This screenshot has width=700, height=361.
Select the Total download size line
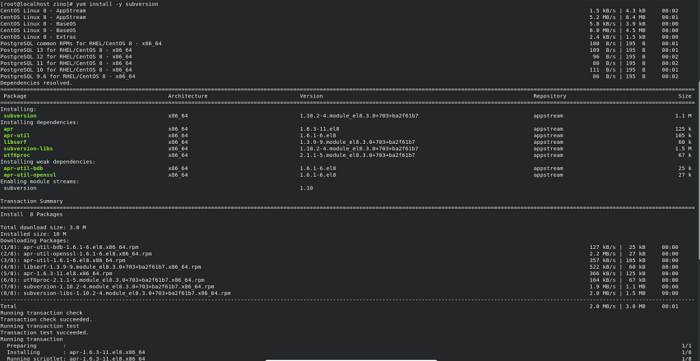click(x=43, y=228)
